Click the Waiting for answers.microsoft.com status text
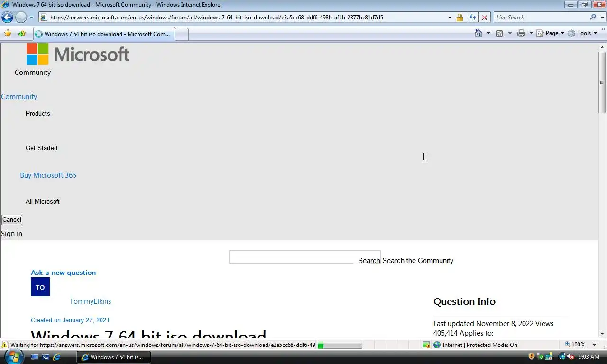Screen dimensions: 607x364 pos(163,345)
